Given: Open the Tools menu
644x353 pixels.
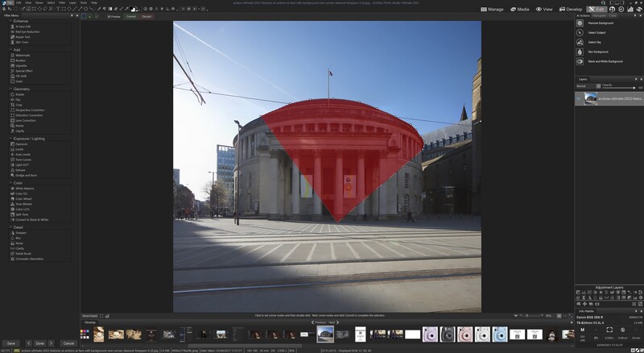Looking at the screenshot, I should tap(84, 2).
